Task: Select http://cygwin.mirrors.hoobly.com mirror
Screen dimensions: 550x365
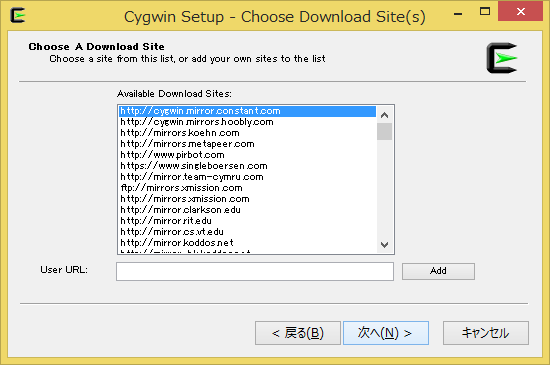Action: coord(247,122)
